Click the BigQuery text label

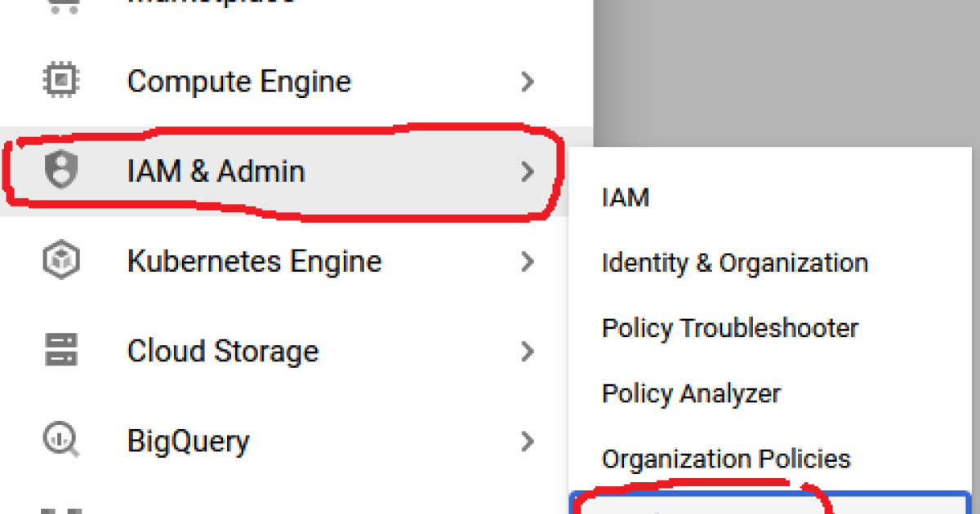[188, 441]
